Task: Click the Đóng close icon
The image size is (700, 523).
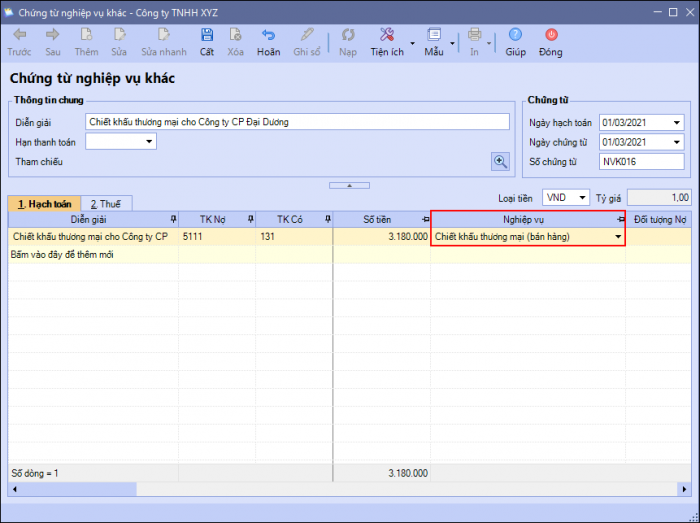Action: [550, 35]
